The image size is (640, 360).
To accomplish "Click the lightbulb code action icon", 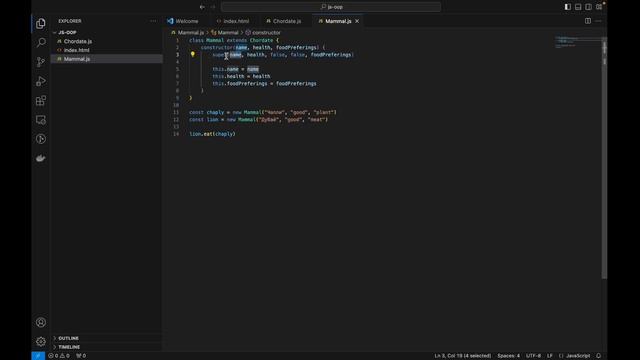I will [193, 54].
